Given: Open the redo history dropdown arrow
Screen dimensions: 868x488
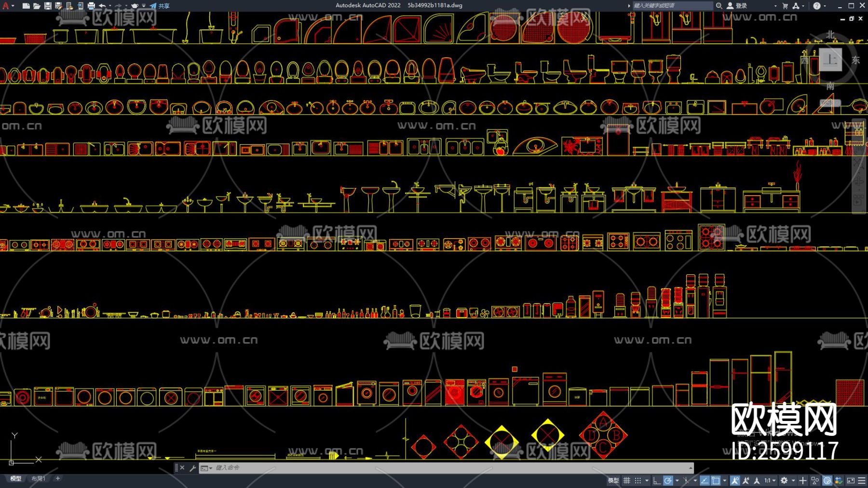Looking at the screenshot, I should [x=126, y=6].
